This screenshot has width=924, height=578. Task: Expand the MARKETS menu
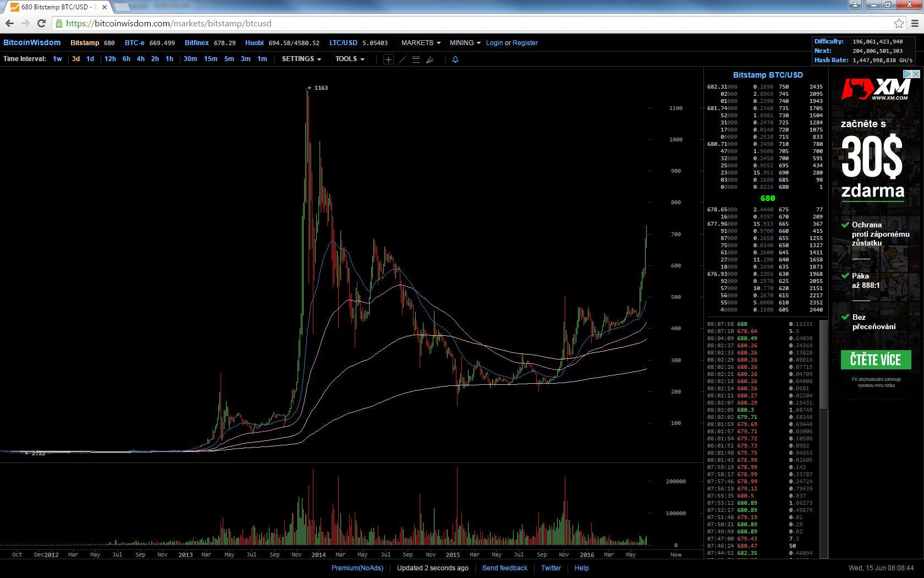[x=421, y=42]
